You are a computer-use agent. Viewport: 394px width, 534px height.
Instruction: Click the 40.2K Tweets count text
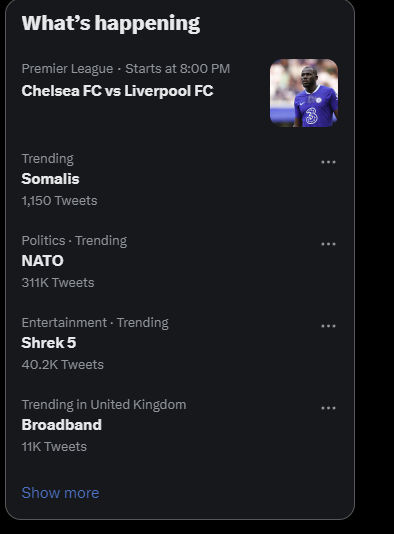click(x=63, y=365)
